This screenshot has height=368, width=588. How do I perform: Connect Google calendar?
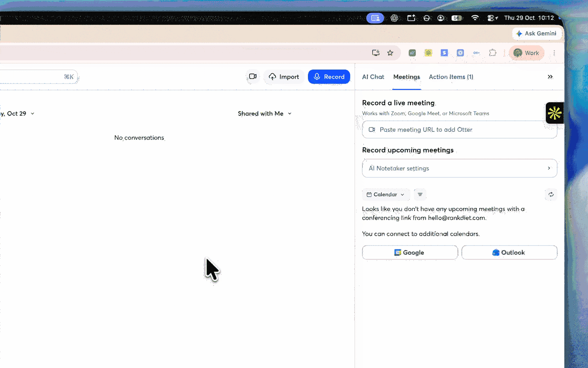pos(410,252)
